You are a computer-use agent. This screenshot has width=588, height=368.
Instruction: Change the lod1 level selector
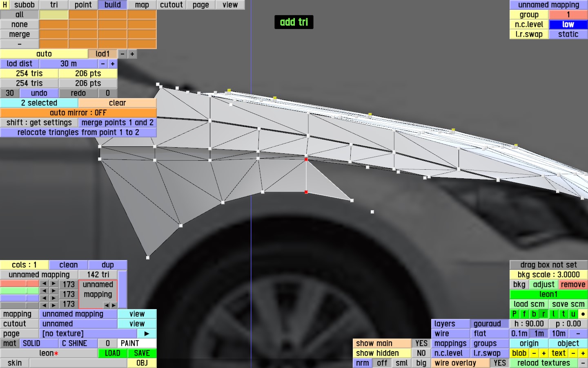click(103, 54)
